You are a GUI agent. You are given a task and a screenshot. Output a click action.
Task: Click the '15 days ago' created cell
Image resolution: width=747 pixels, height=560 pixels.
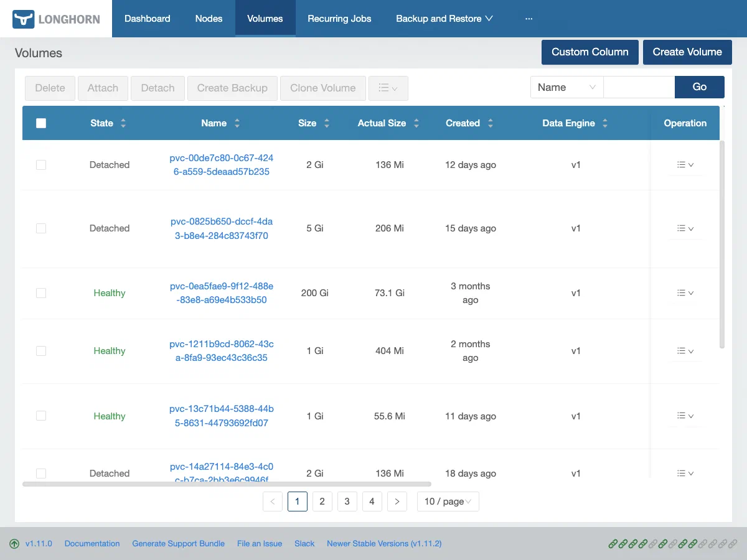[x=471, y=228]
